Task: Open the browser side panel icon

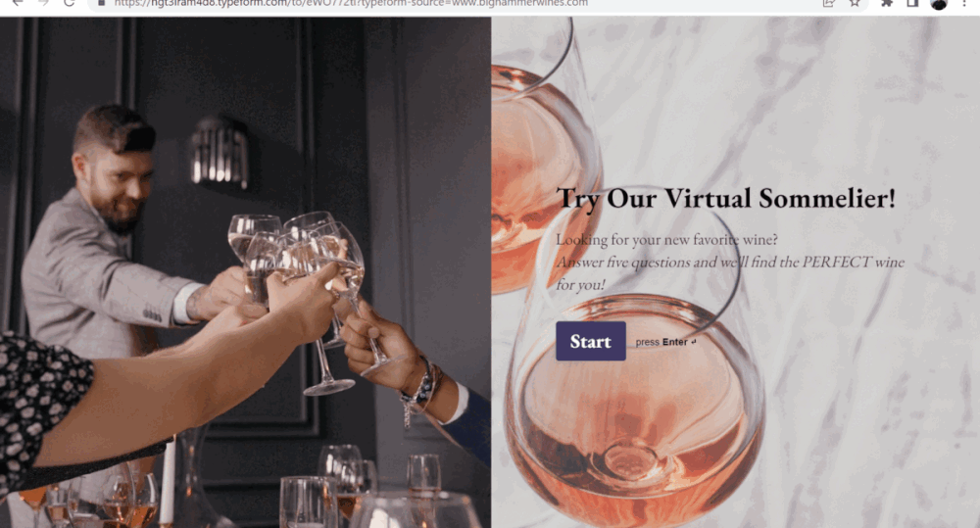Action: tap(912, 3)
